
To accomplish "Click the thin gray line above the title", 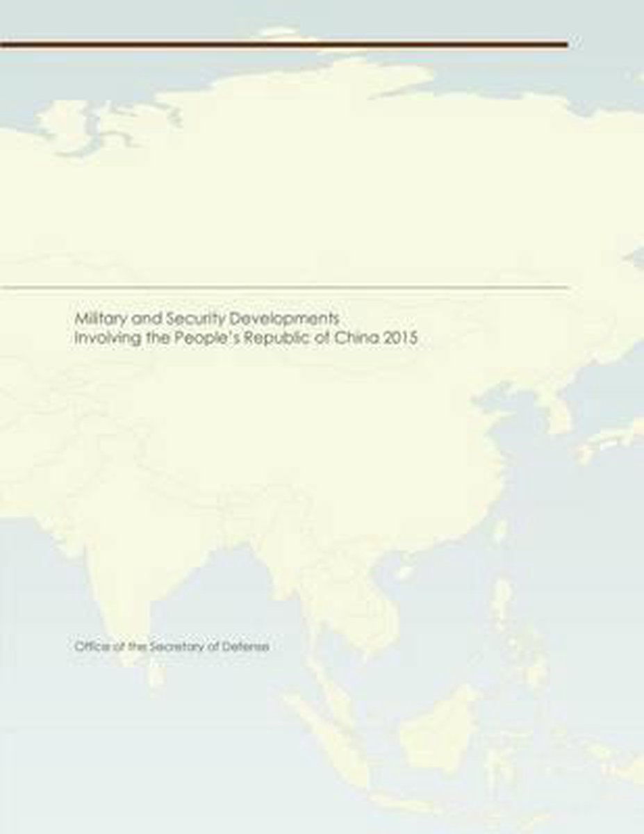I will (283, 286).
